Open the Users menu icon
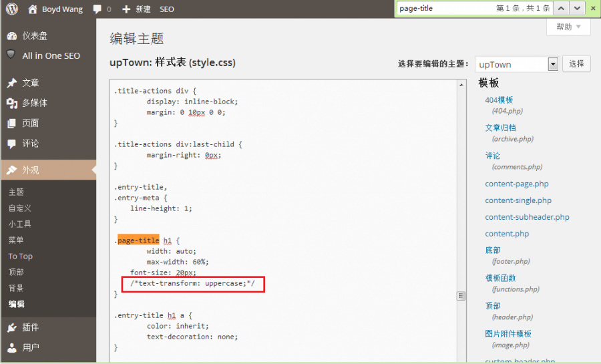The image size is (601, 364). [11, 347]
